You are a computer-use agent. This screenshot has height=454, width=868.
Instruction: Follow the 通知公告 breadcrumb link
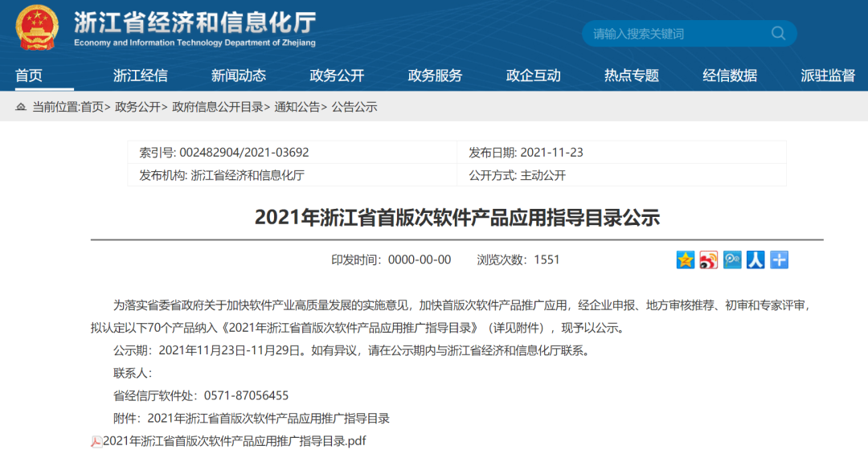297,107
